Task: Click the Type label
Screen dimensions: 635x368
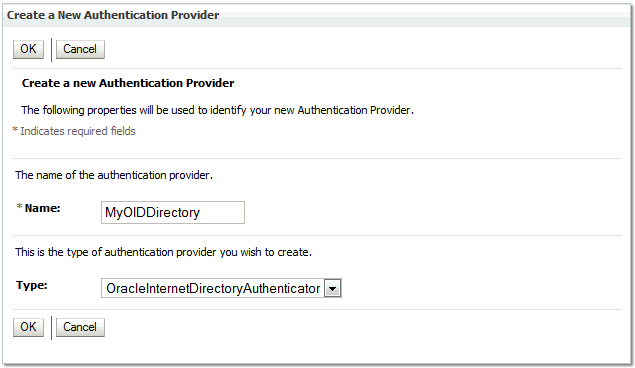Action: click(32, 285)
